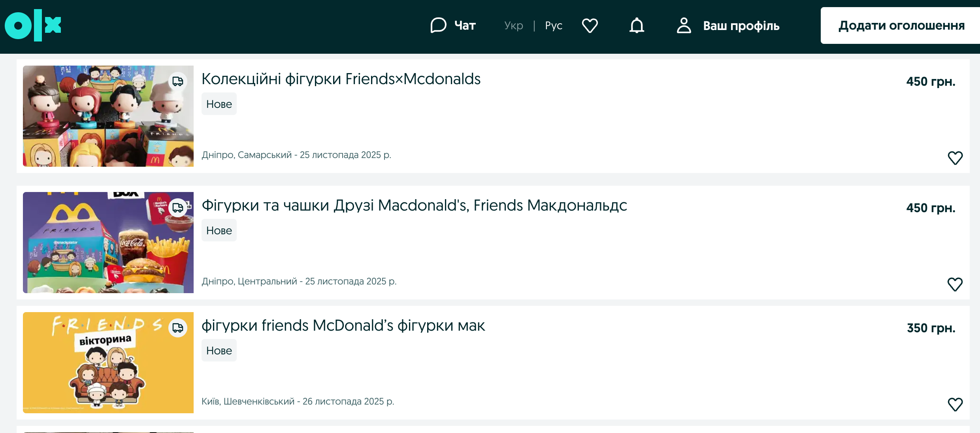Switch language to Рус
This screenshot has width=980, height=433.
click(554, 26)
